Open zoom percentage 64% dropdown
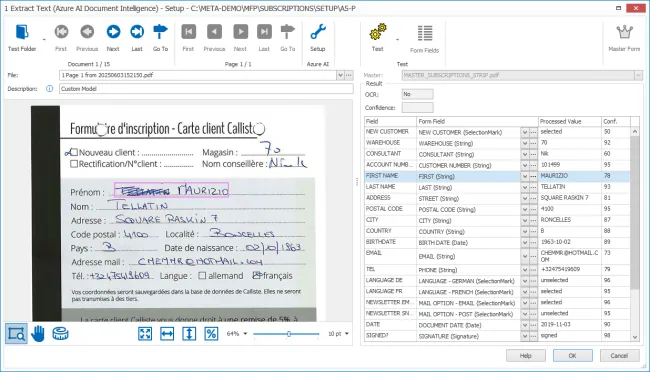Viewport: 650px width, 372px height. click(245, 333)
